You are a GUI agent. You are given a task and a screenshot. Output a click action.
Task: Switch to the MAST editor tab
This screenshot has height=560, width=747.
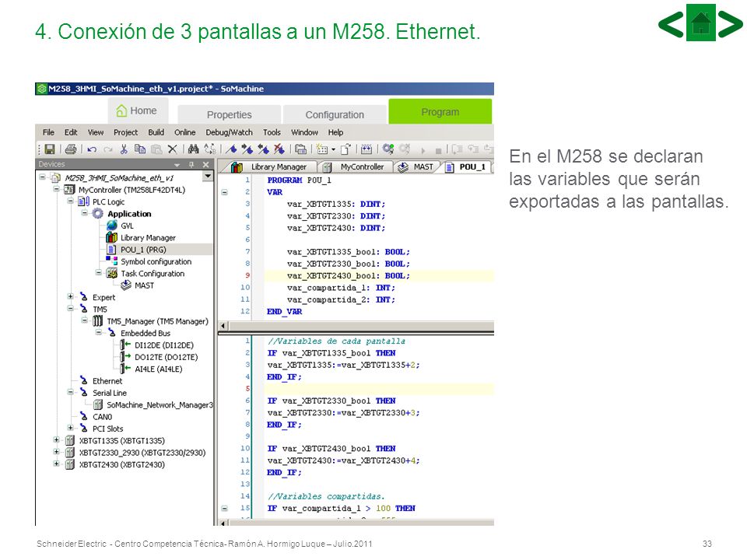416,167
